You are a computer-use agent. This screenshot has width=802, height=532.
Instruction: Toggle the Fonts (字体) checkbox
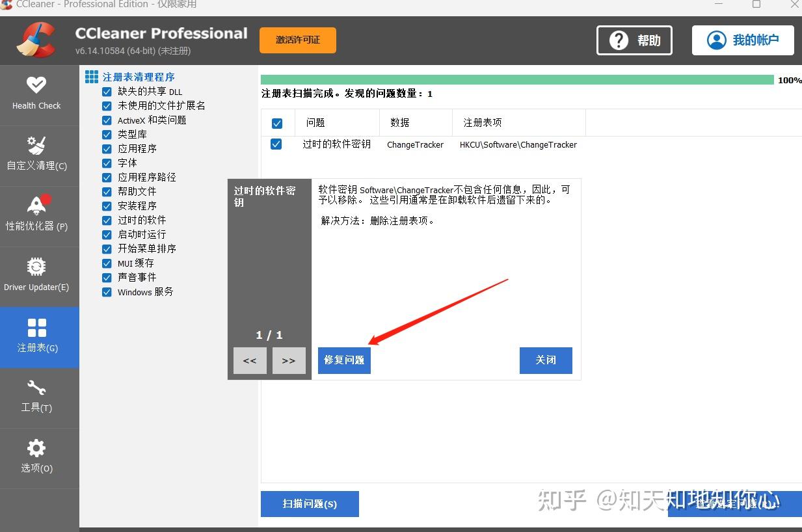(107, 163)
